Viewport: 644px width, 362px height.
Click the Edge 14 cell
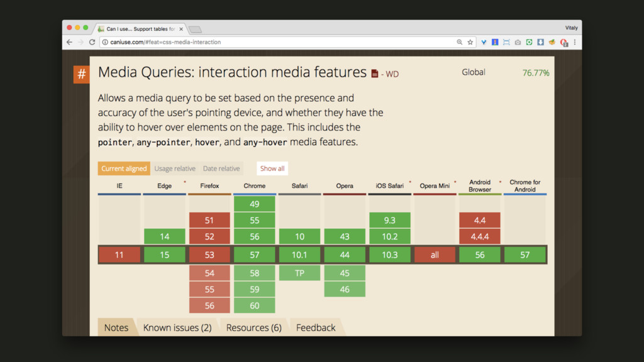pos(164,236)
